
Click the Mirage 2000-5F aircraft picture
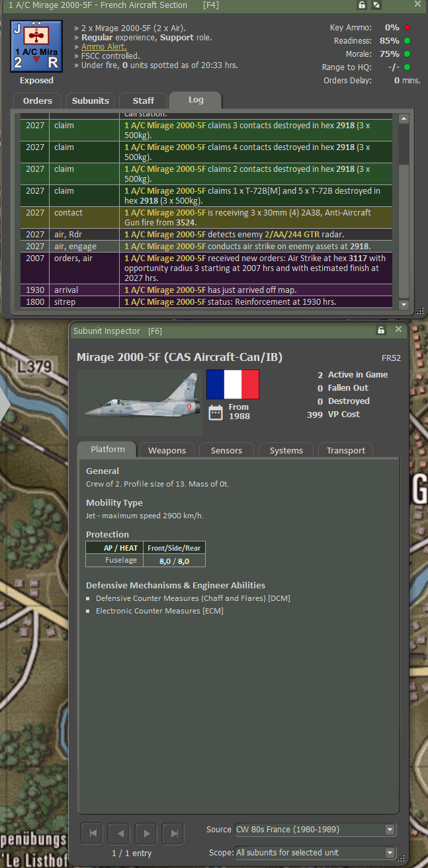pyautogui.click(x=140, y=402)
